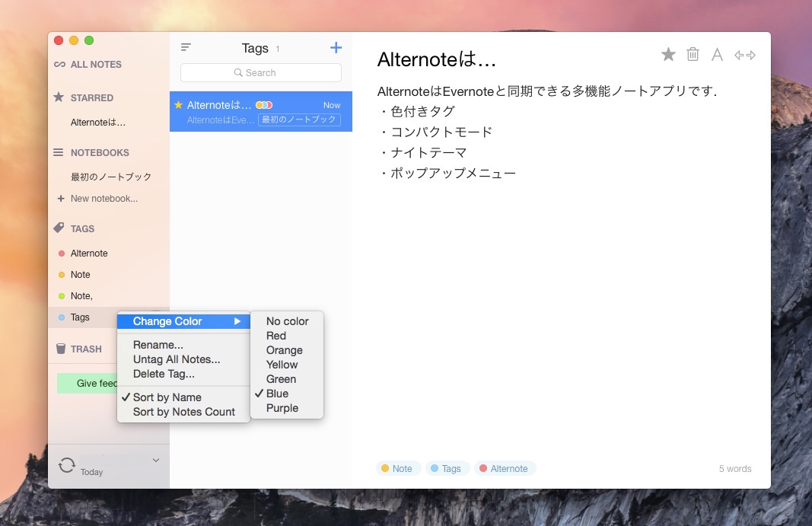
Task: Open TRASH in the sidebar
Action: click(x=86, y=349)
